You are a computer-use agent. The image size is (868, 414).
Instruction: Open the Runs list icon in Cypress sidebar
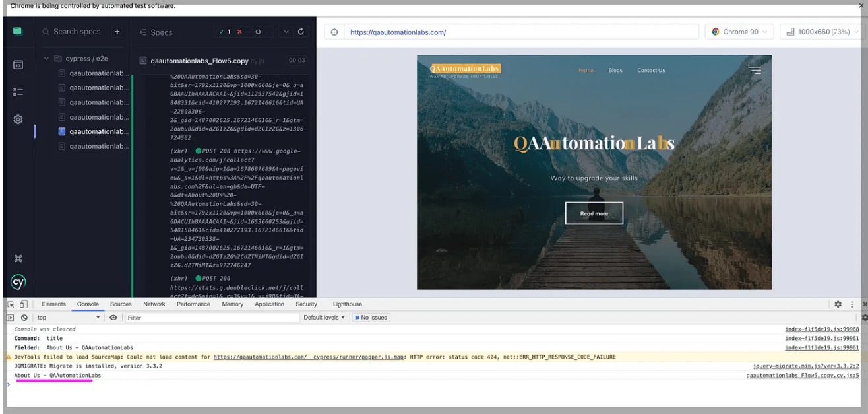18,92
